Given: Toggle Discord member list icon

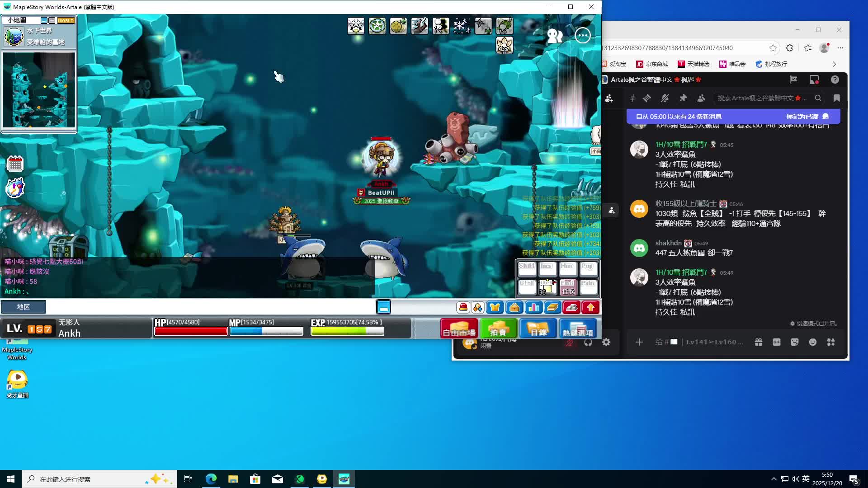Looking at the screenshot, I should click(x=701, y=98).
